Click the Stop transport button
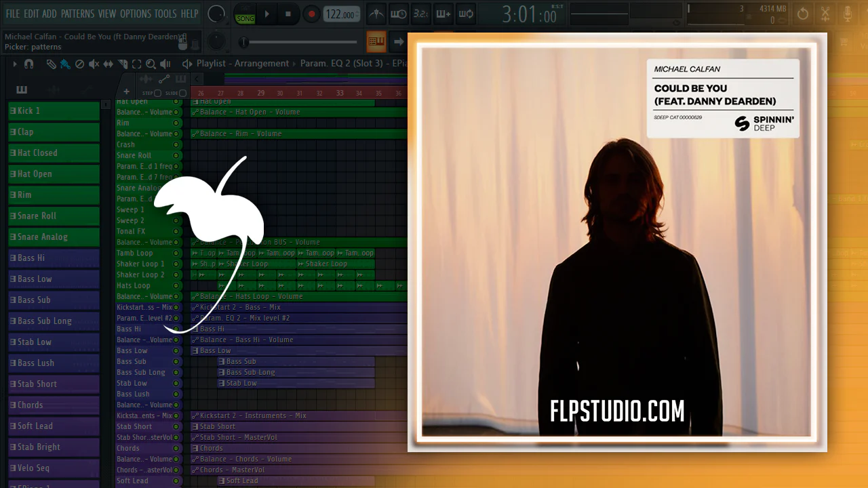This screenshot has height=488, width=868. (288, 14)
